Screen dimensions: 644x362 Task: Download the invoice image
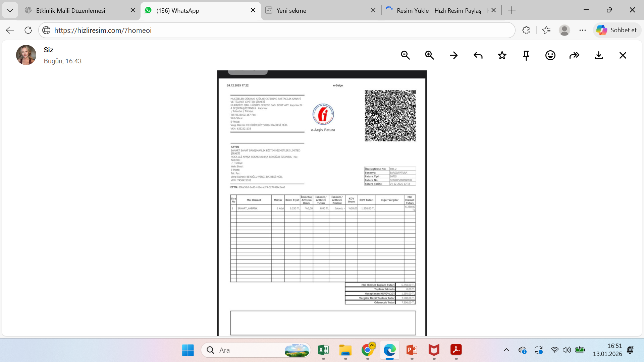pyautogui.click(x=598, y=55)
